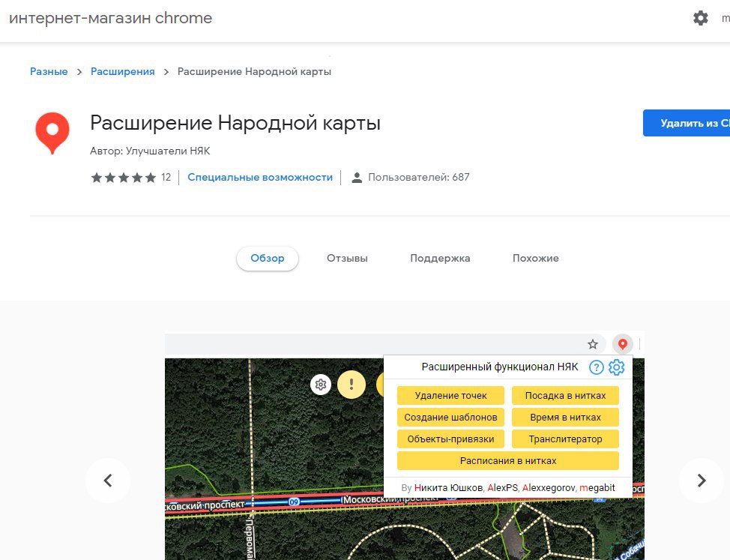Click white gear button on the map
Image resolution: width=730 pixels, height=560 pixels.
point(321,385)
